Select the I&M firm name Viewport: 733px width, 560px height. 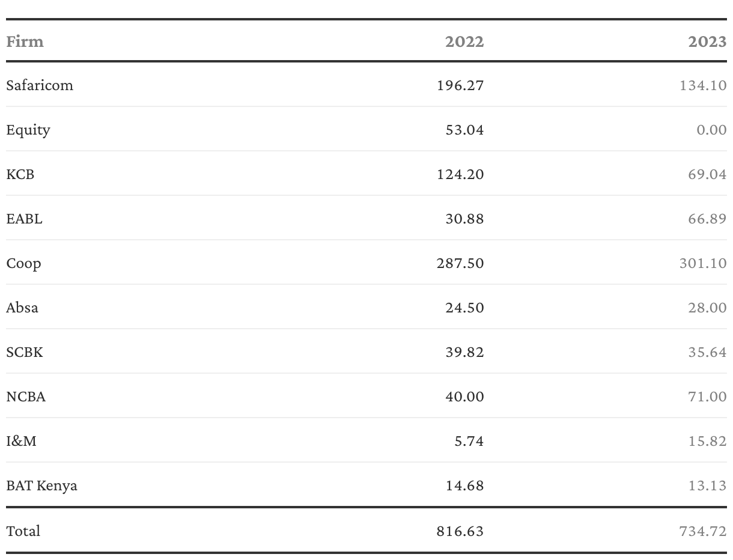pos(21,440)
